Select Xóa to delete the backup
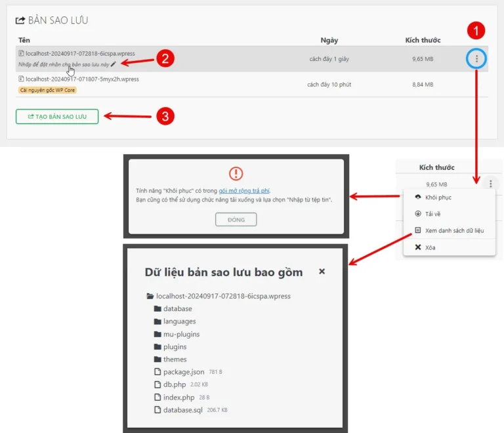504x433 pixels. click(x=430, y=247)
